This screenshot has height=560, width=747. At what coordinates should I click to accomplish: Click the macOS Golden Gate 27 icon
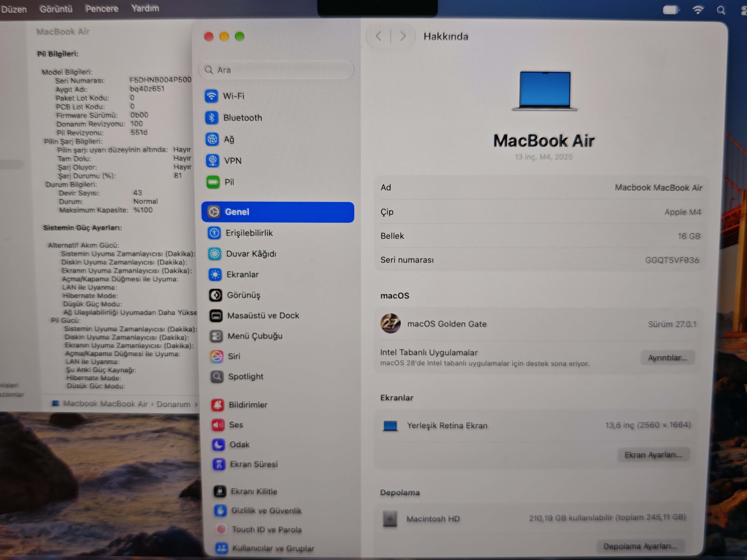pyautogui.click(x=390, y=323)
